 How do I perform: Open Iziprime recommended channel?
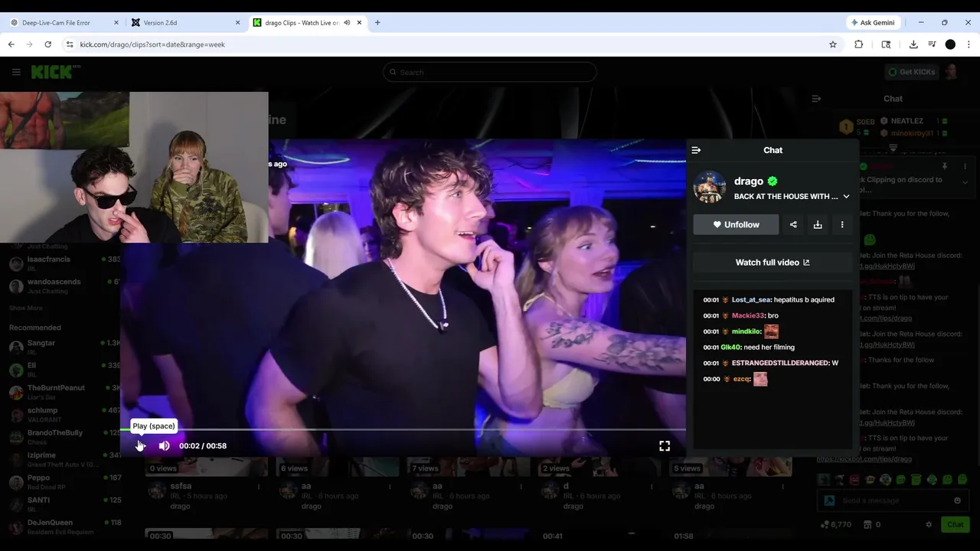(x=65, y=459)
